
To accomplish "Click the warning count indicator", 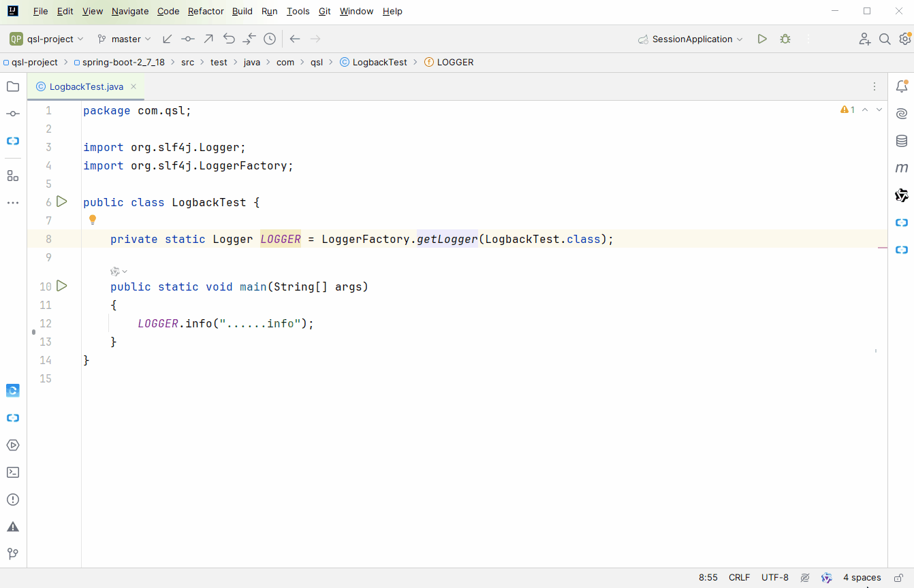I will coord(848,110).
